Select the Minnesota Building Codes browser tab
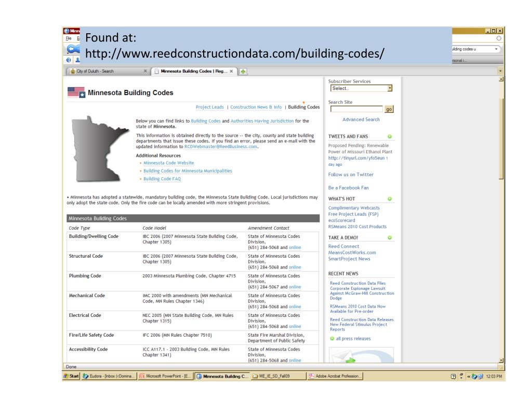 (x=193, y=71)
